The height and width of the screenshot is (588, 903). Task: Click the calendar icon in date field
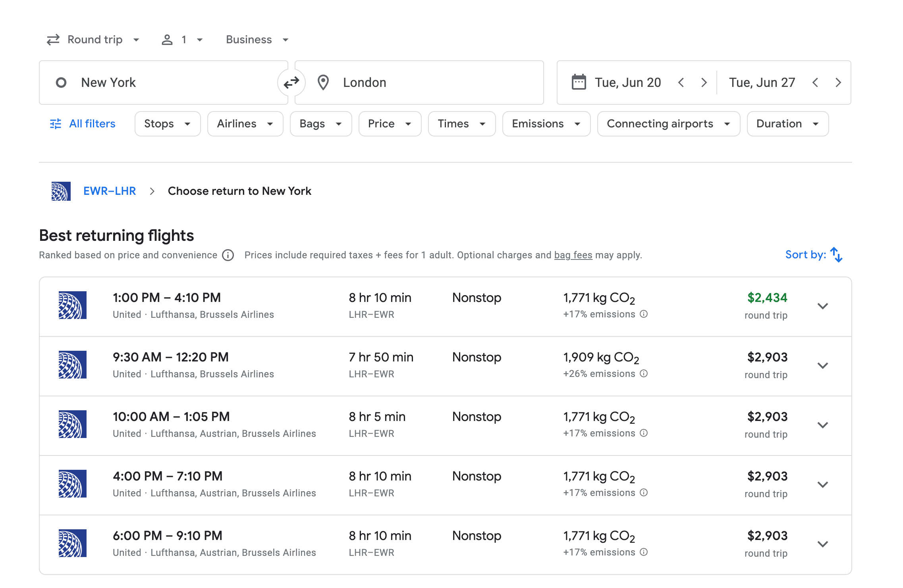tap(578, 83)
